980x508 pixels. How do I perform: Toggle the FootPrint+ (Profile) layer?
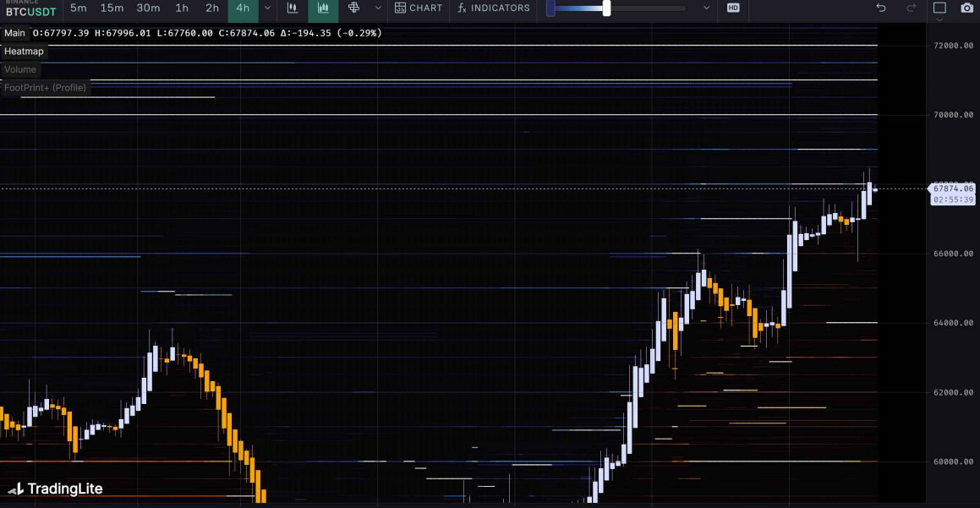pos(45,88)
